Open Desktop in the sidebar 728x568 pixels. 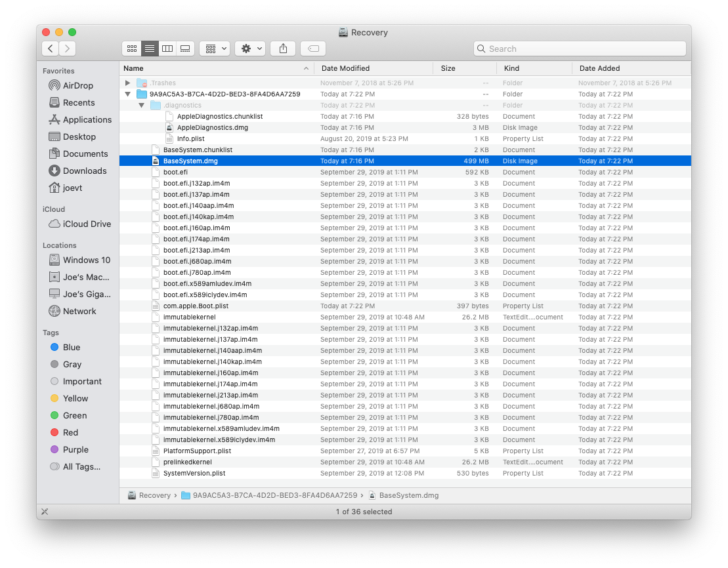tap(72, 137)
